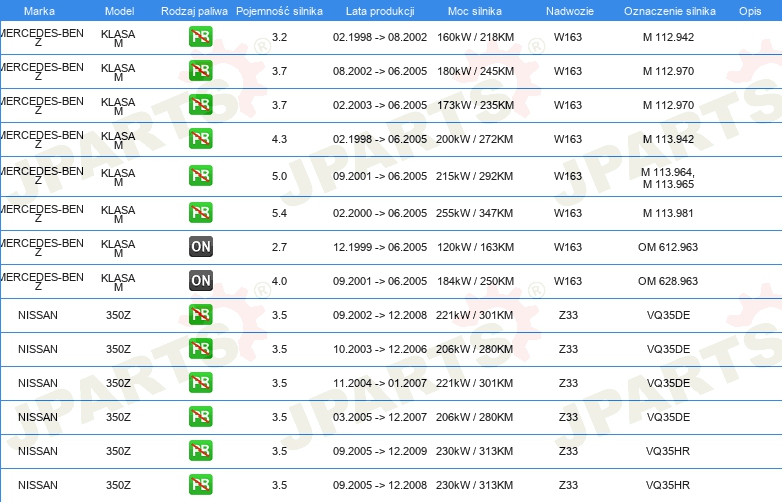Click production dates 12.1999 -> 06.2005
This screenshot has width=782, height=502.
pyautogui.click(x=380, y=247)
